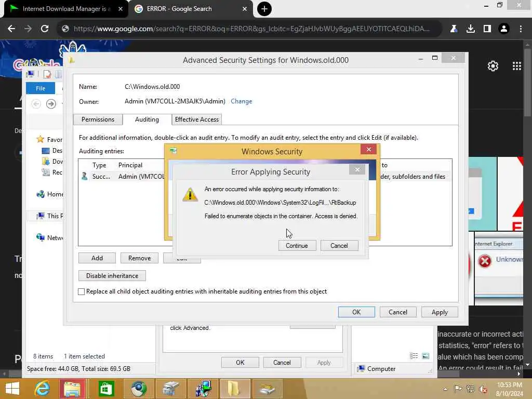Open Google settings gear icon
The width and height of the screenshot is (532, 399).
click(x=493, y=66)
